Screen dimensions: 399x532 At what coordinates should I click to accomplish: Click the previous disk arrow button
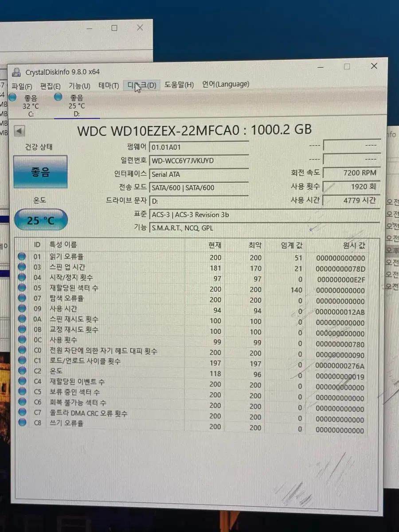click(x=20, y=131)
